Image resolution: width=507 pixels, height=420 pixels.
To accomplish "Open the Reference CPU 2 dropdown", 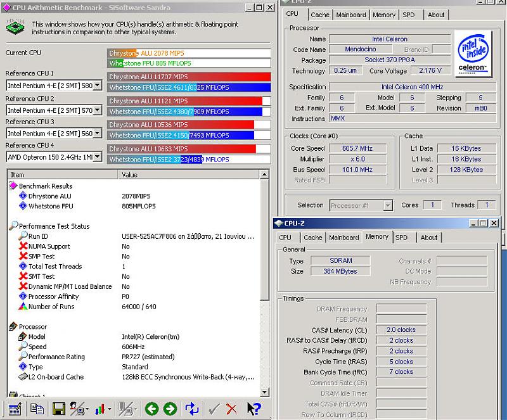I will click(98, 110).
